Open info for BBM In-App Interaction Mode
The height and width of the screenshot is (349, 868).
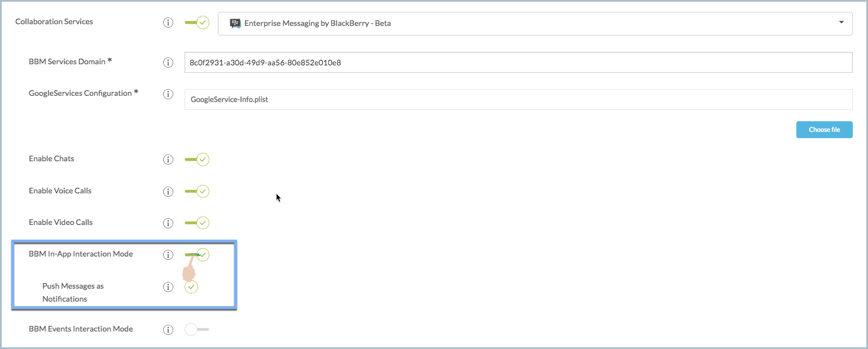(168, 255)
